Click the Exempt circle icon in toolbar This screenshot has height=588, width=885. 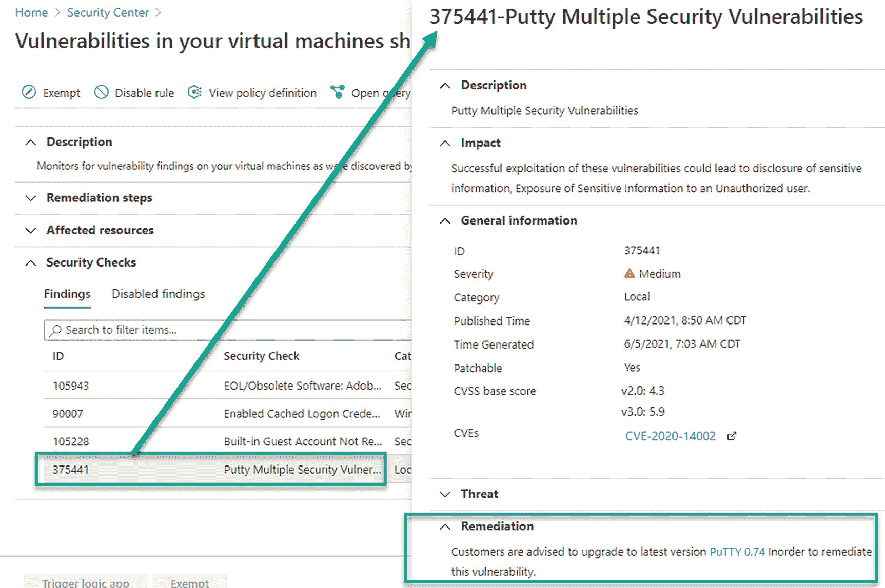tap(29, 92)
